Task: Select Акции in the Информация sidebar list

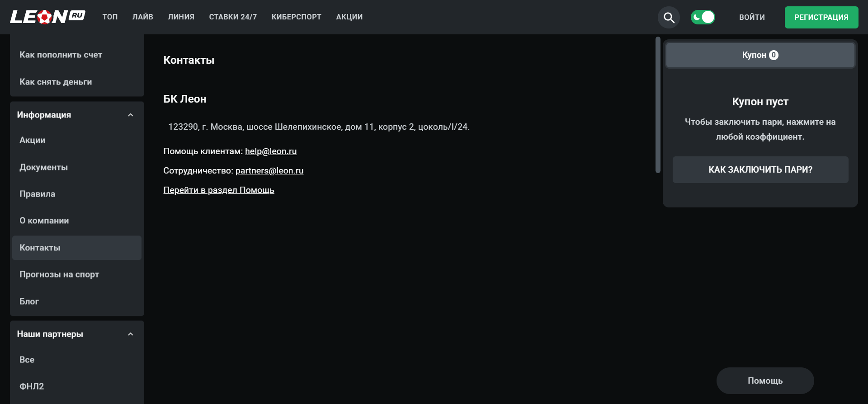Action: coord(77,141)
